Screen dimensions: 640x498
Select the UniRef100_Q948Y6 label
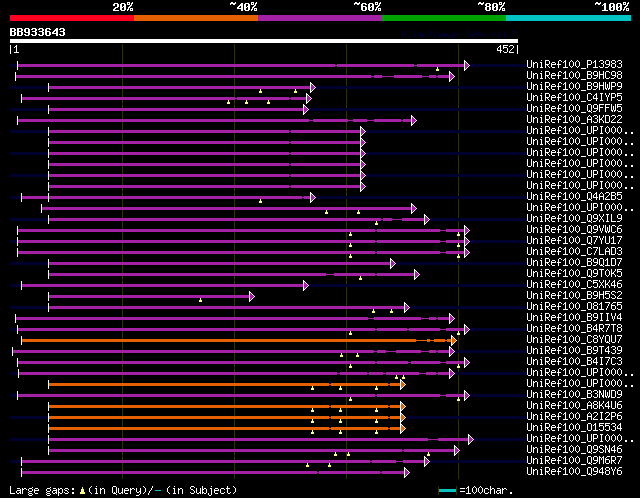(574, 472)
